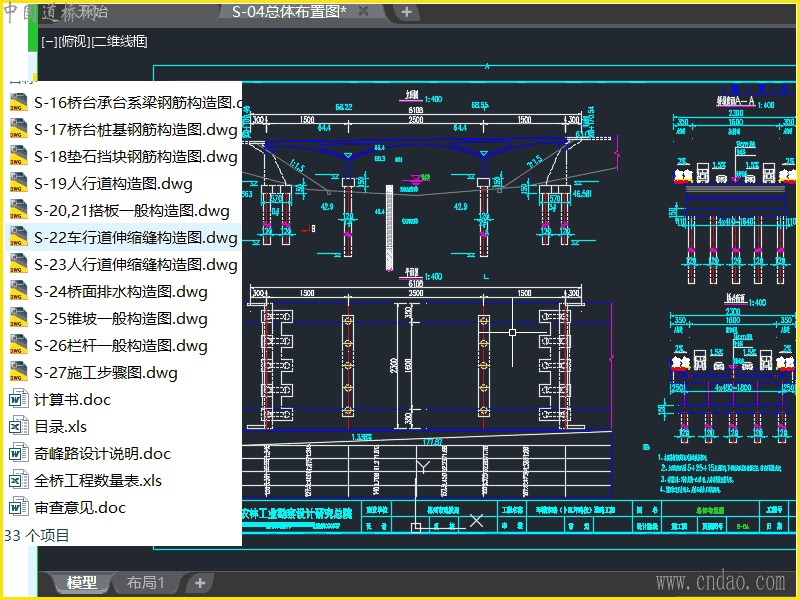Select the S-17桥台桩基钢筋构造图.dwg file
The image size is (800, 600).
135,129
